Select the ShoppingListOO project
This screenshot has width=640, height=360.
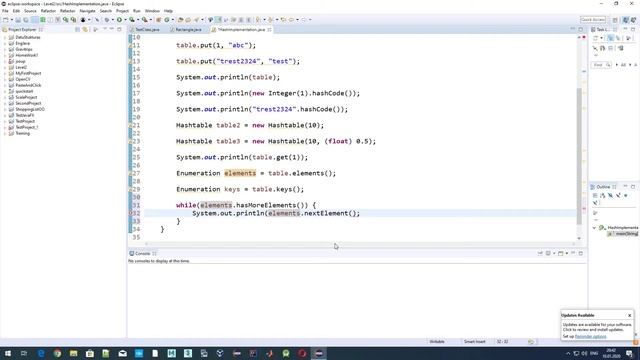pyautogui.click(x=30, y=109)
